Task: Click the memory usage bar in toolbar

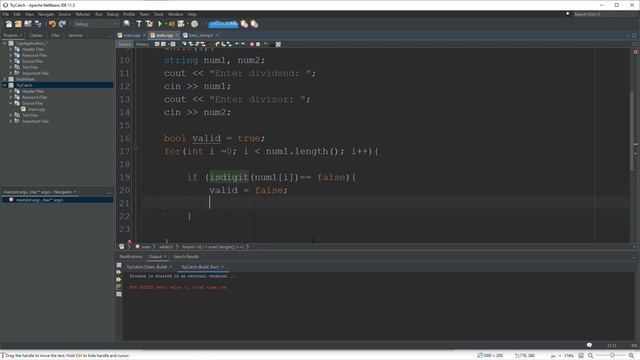Action: tap(223, 24)
